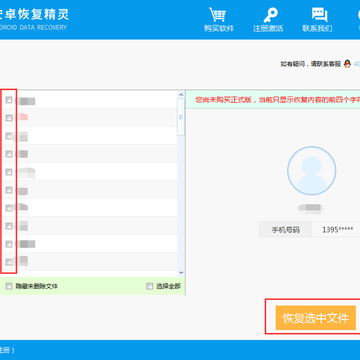Open the 购买软件 shopping cart icon
This screenshot has width=360, height=360.
click(218, 15)
